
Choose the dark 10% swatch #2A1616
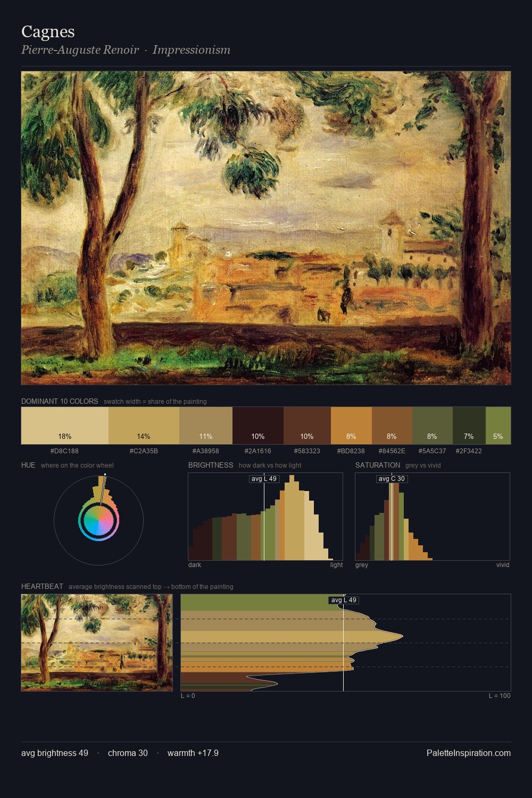[x=258, y=425]
